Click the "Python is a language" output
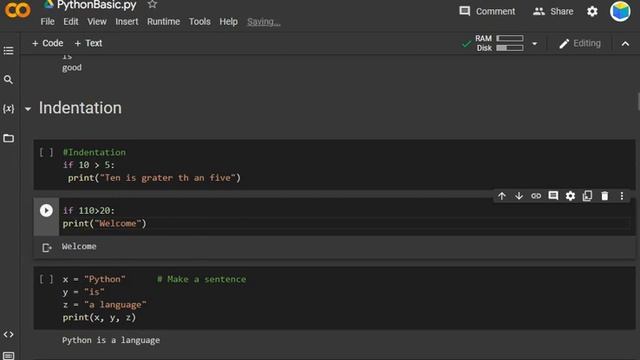The width and height of the screenshot is (640, 360). (111, 340)
